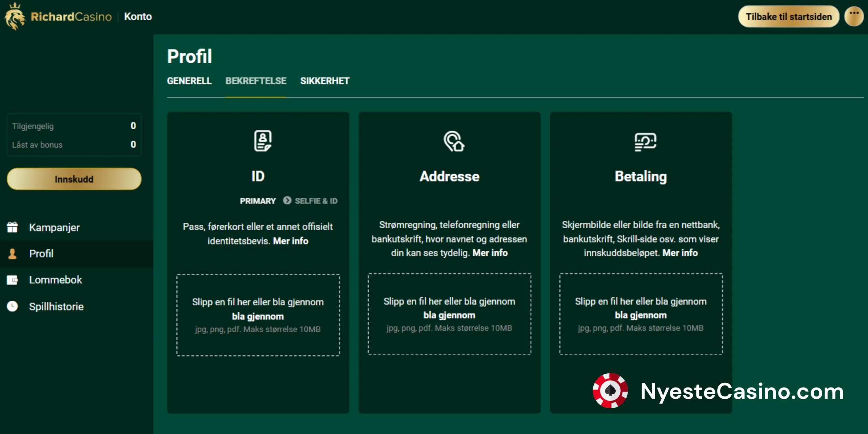Image resolution: width=868 pixels, height=434 pixels.
Task: Click the Innskudd deposit button
Action: [x=74, y=179]
